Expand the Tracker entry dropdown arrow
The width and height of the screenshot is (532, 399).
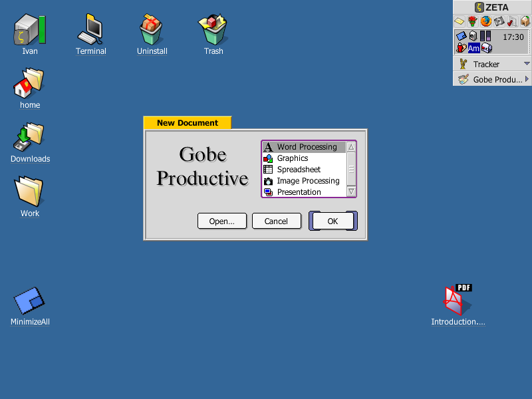(x=527, y=63)
